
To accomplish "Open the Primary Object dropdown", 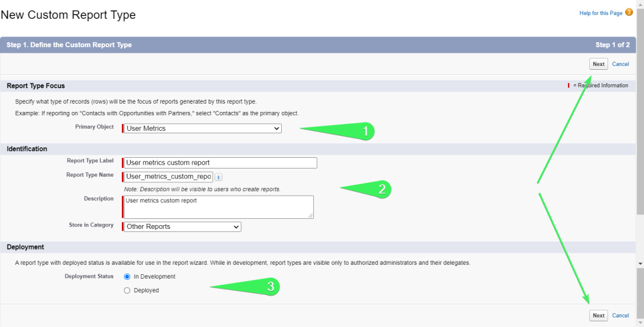I will [x=203, y=128].
